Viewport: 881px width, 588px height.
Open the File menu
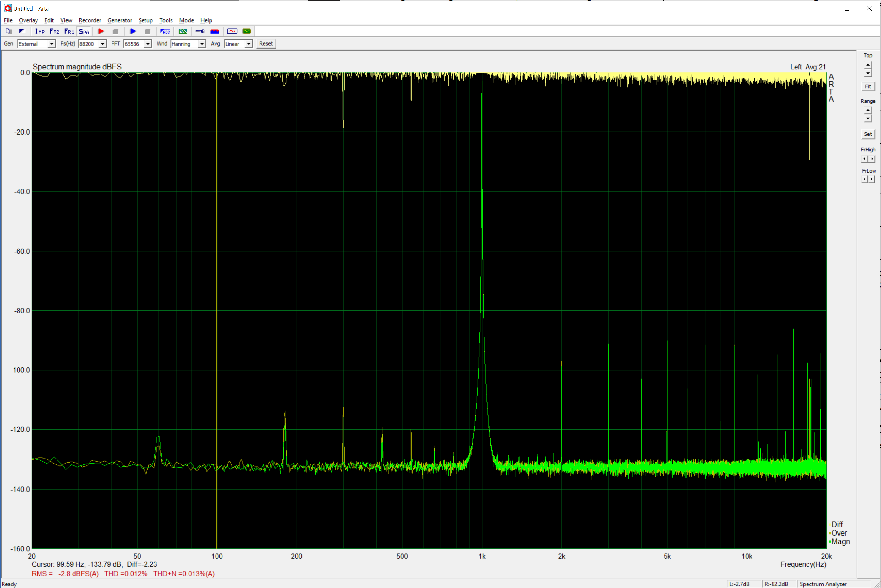pyautogui.click(x=8, y=20)
